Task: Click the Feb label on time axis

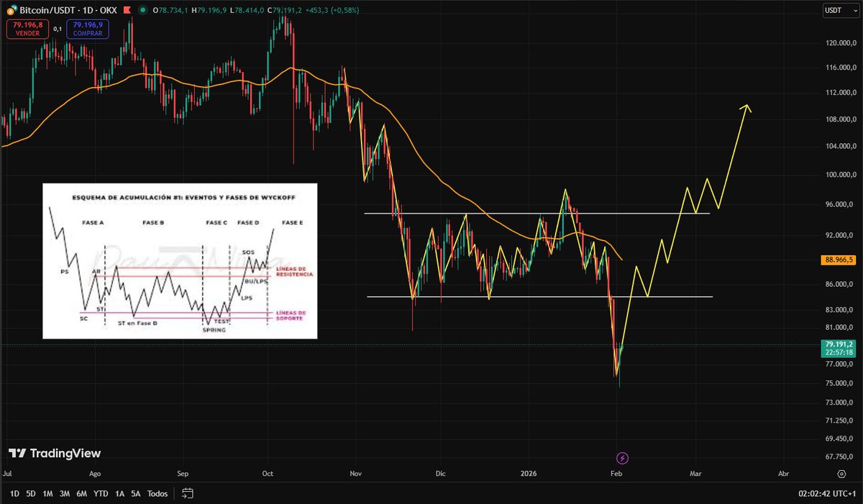Action: [x=616, y=475]
